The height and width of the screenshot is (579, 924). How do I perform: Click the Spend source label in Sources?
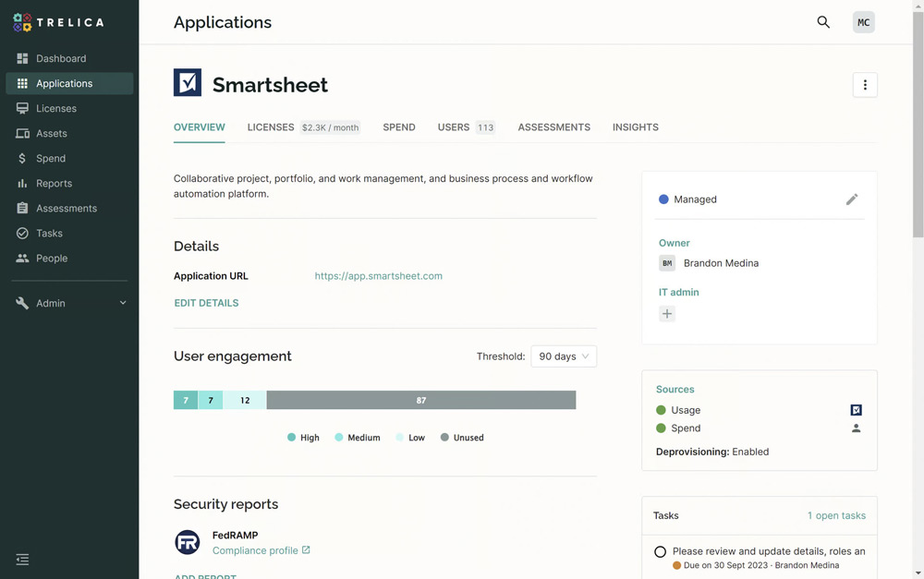point(686,428)
